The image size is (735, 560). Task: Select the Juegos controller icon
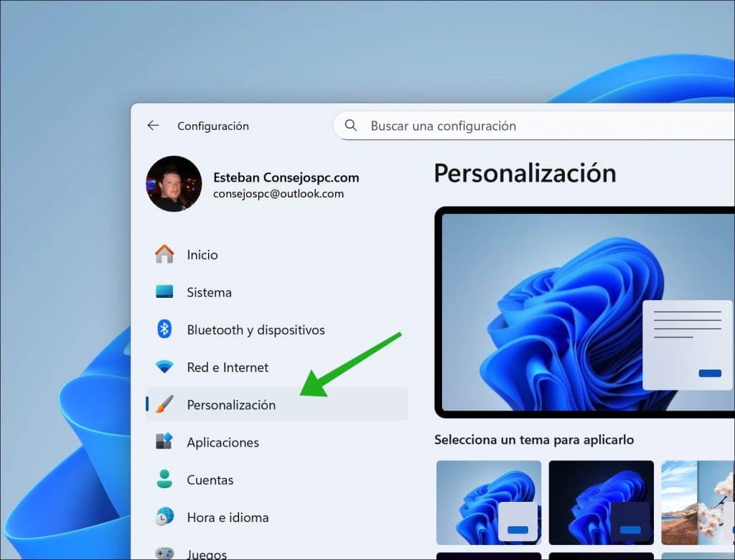pos(165,551)
